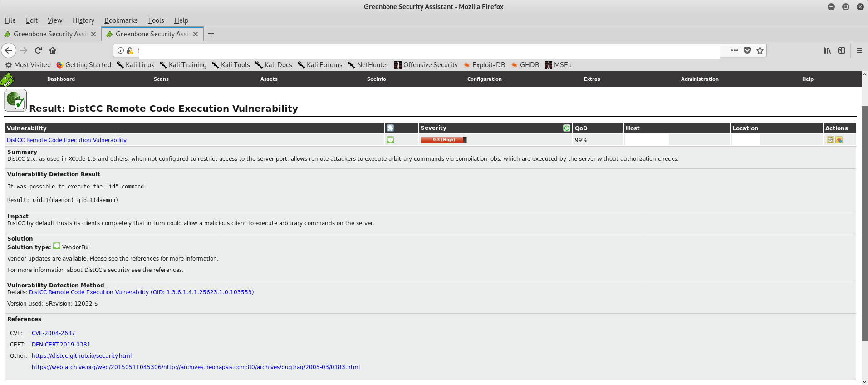Show site information icon in address bar
This screenshot has width=868, height=385.
click(x=121, y=50)
